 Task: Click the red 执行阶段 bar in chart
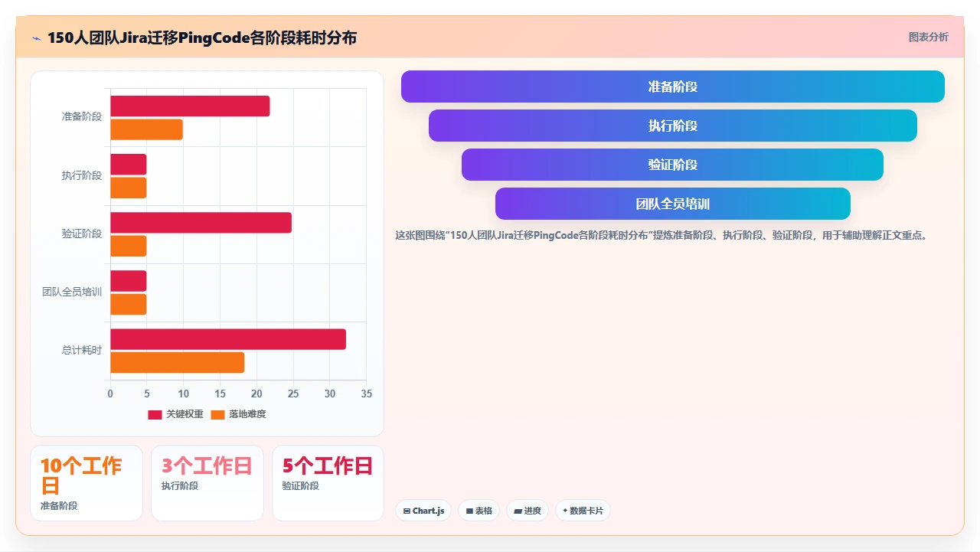coord(128,165)
